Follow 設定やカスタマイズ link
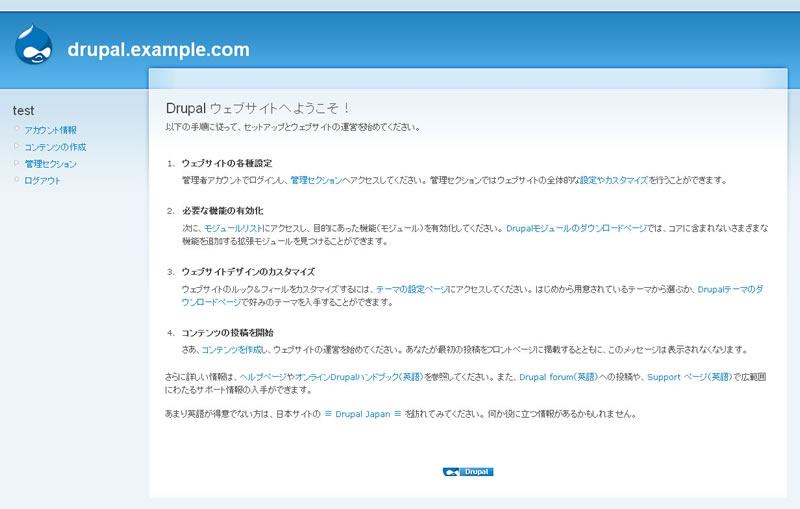 (614, 180)
